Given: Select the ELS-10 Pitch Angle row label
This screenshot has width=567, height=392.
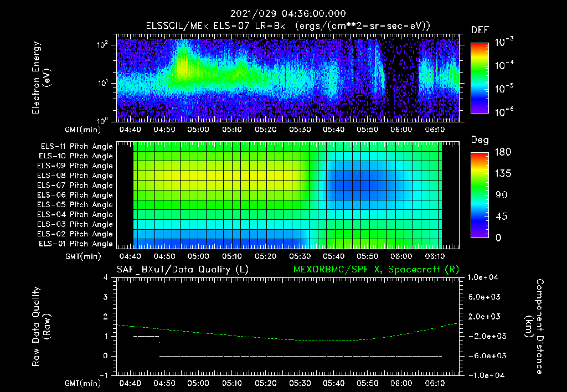Looking at the screenshot, I should 76,156.
